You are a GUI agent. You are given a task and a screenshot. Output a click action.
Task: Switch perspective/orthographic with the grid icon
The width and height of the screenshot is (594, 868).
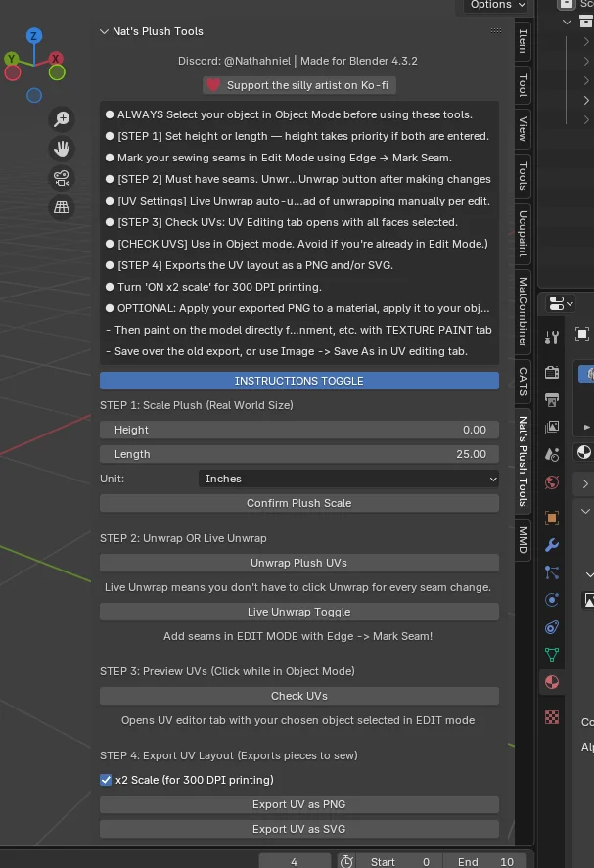click(x=62, y=206)
